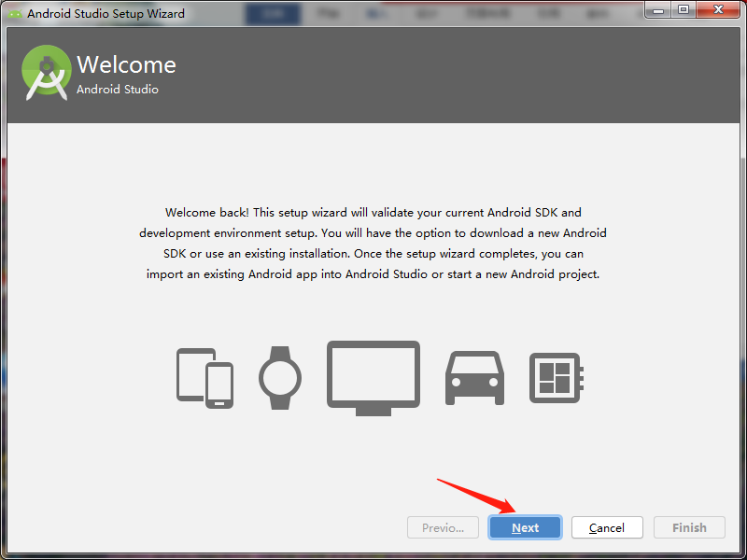Click the Next button
This screenshot has width=747, height=560.
coord(525,527)
